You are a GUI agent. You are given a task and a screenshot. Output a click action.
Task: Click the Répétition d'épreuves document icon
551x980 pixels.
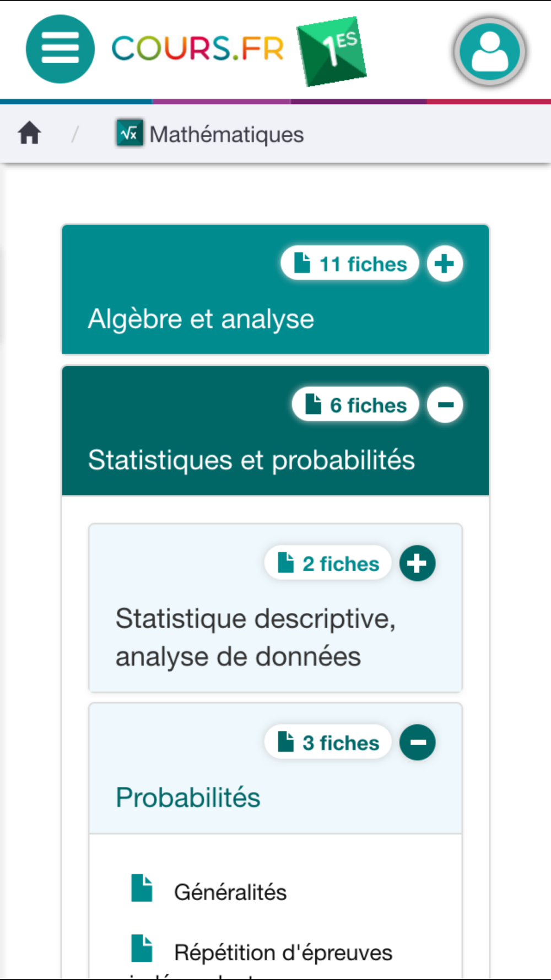(x=142, y=947)
